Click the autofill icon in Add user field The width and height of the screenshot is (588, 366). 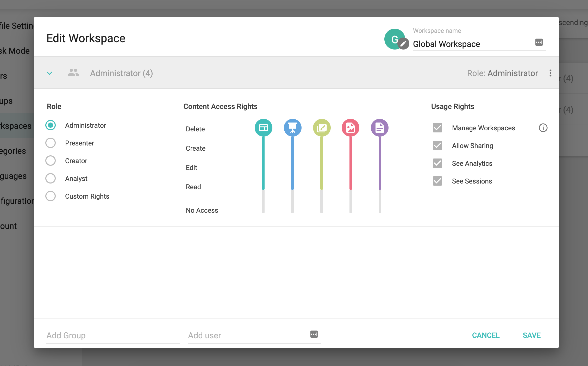coord(314,334)
